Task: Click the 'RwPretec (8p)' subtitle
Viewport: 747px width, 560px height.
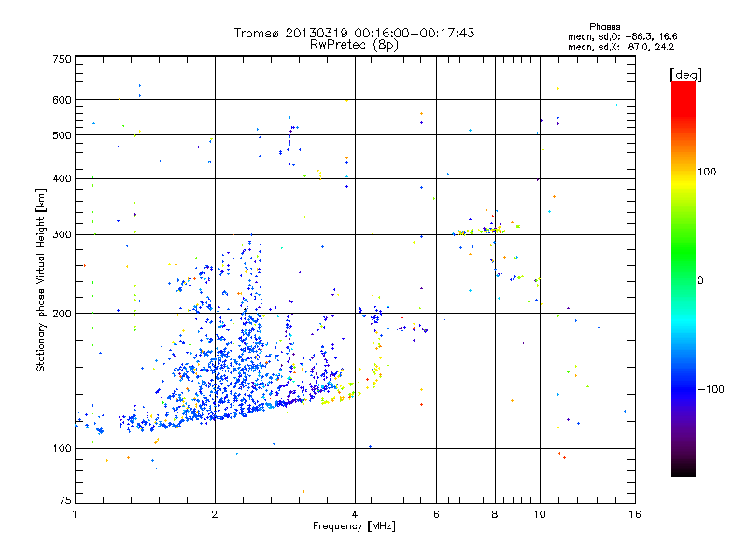Action: tap(354, 45)
